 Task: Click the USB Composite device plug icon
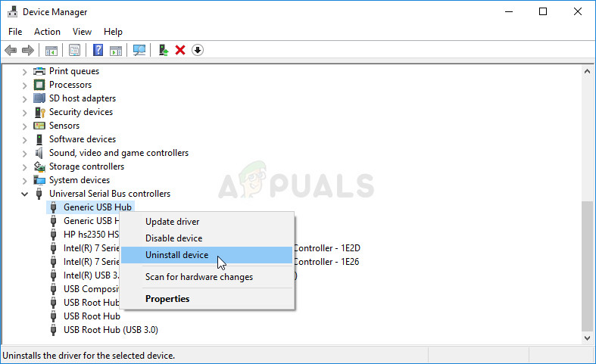[x=54, y=289]
